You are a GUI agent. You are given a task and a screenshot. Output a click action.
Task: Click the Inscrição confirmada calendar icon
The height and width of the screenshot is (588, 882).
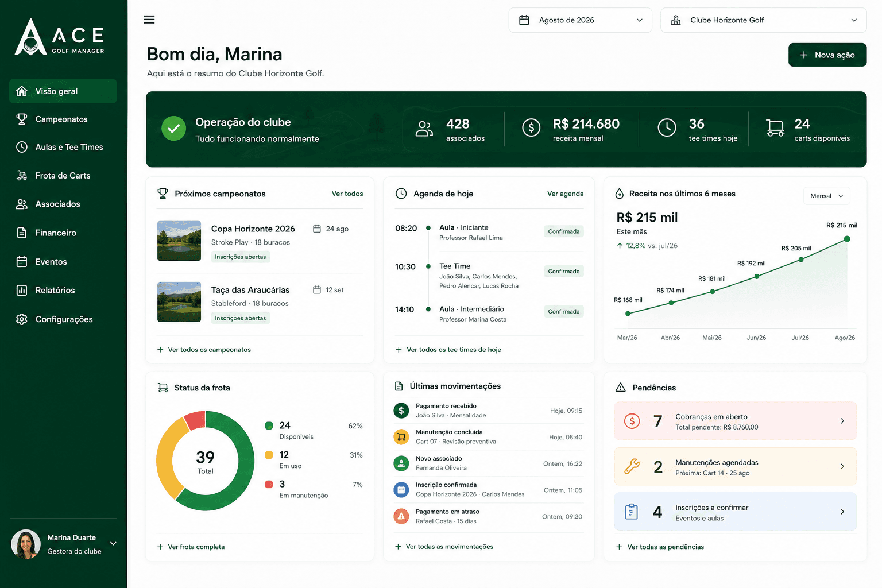401,490
